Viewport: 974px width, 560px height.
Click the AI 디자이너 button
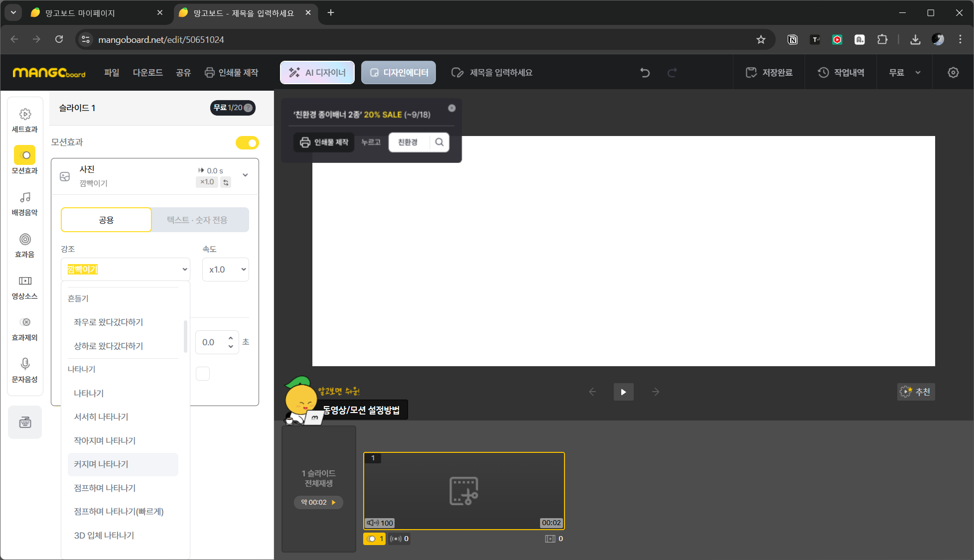317,73
